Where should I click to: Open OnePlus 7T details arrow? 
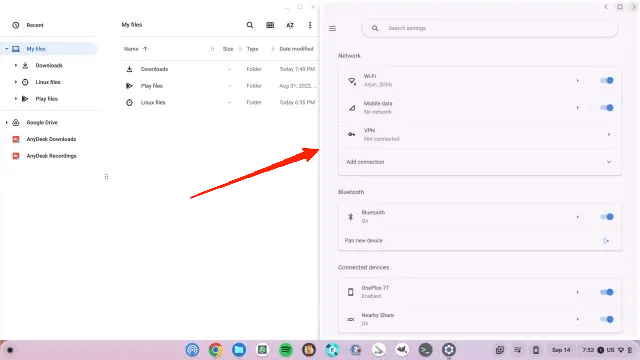pyautogui.click(x=578, y=292)
